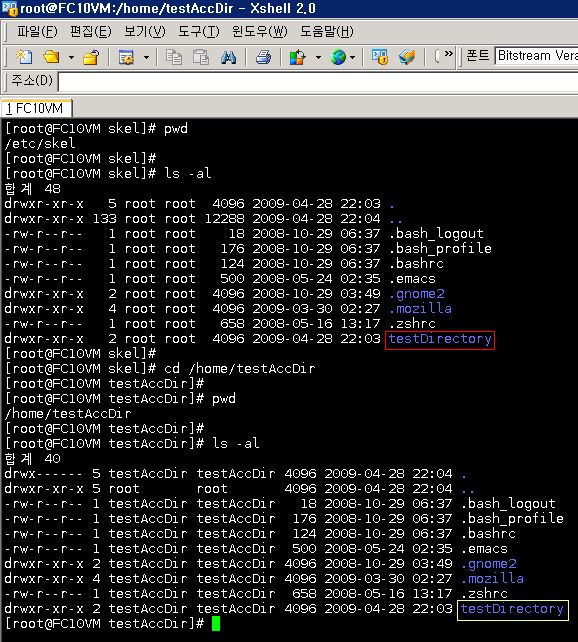578x642 pixels.
Task: Click .bashrc in the skel listing
Action: pyautogui.click(x=416, y=263)
